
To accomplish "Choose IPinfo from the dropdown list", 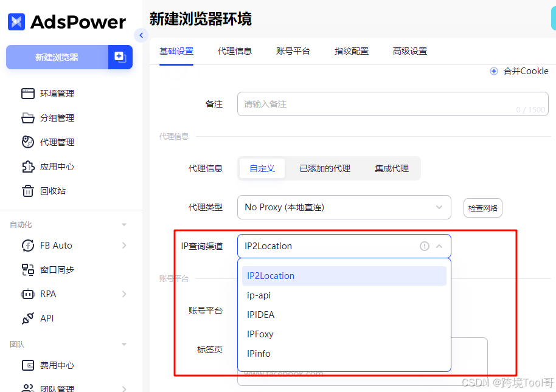I will pyautogui.click(x=344, y=354).
